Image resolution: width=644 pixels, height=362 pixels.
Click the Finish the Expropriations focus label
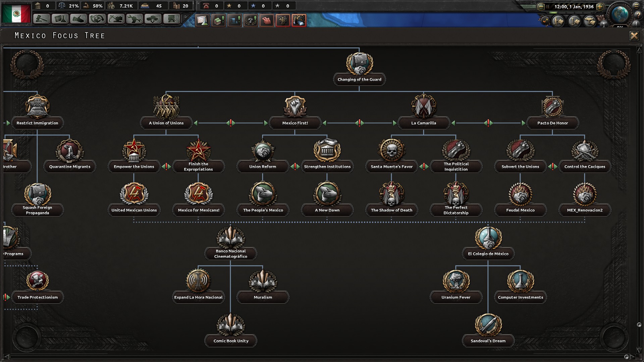click(x=198, y=167)
